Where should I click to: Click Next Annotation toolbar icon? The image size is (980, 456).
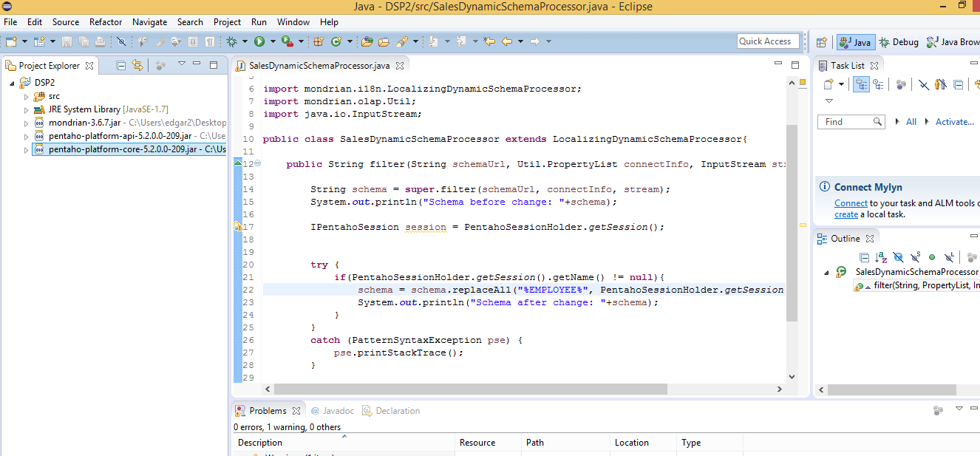coord(433,41)
